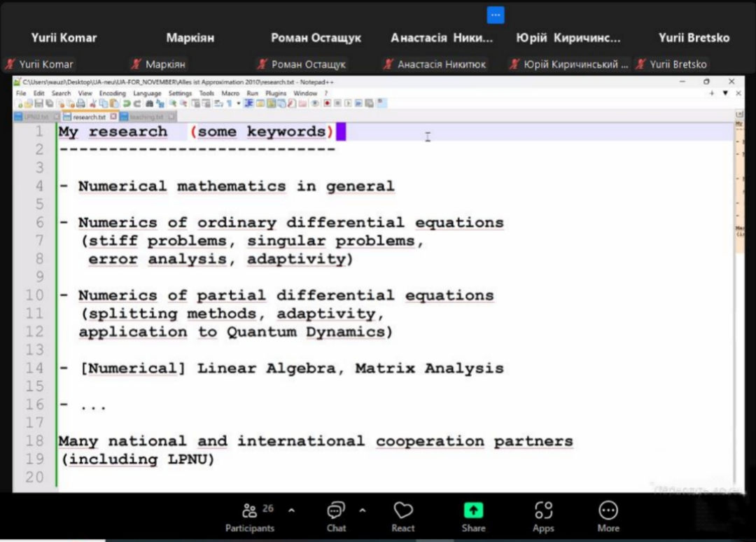Open the Zoom Apps icon
The width and height of the screenshot is (756, 542).
[x=543, y=517]
